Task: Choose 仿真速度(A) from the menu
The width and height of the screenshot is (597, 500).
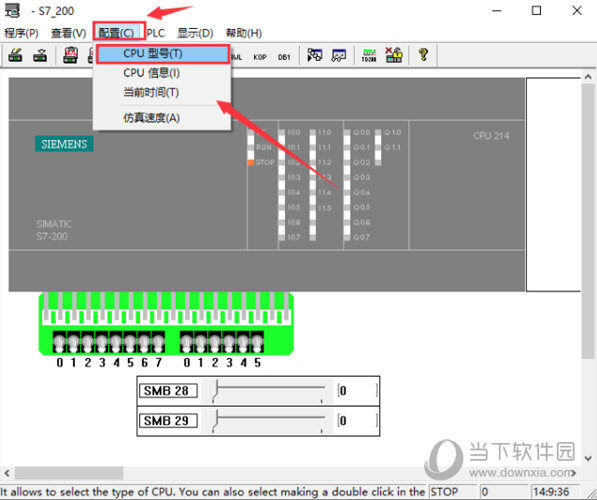Action: 162,118
